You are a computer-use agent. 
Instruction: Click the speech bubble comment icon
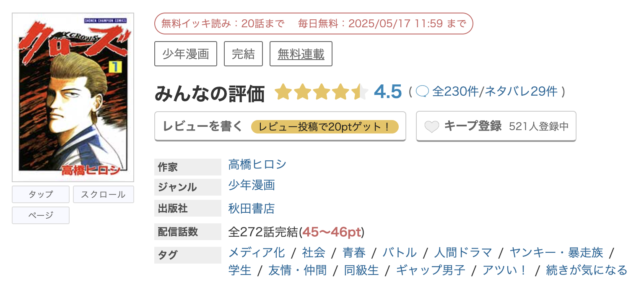click(x=422, y=92)
